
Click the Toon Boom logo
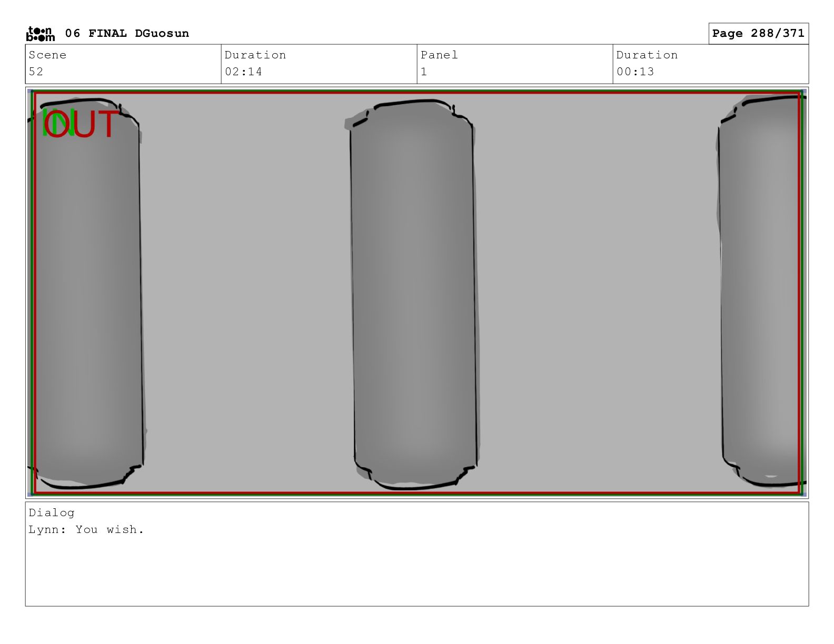(40, 34)
